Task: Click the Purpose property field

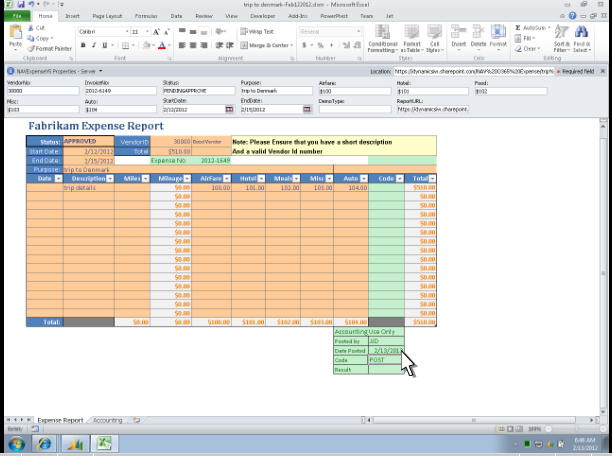Action: (x=276, y=91)
